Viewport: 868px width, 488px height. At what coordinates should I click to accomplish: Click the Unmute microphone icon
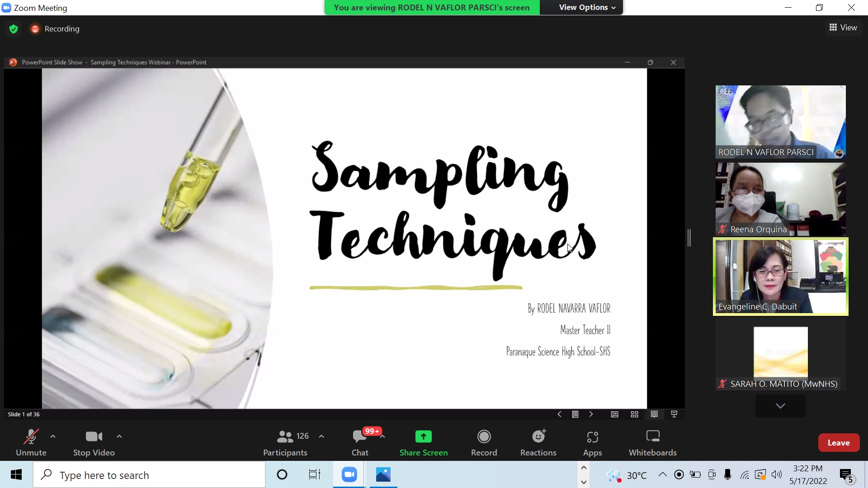pyautogui.click(x=31, y=437)
